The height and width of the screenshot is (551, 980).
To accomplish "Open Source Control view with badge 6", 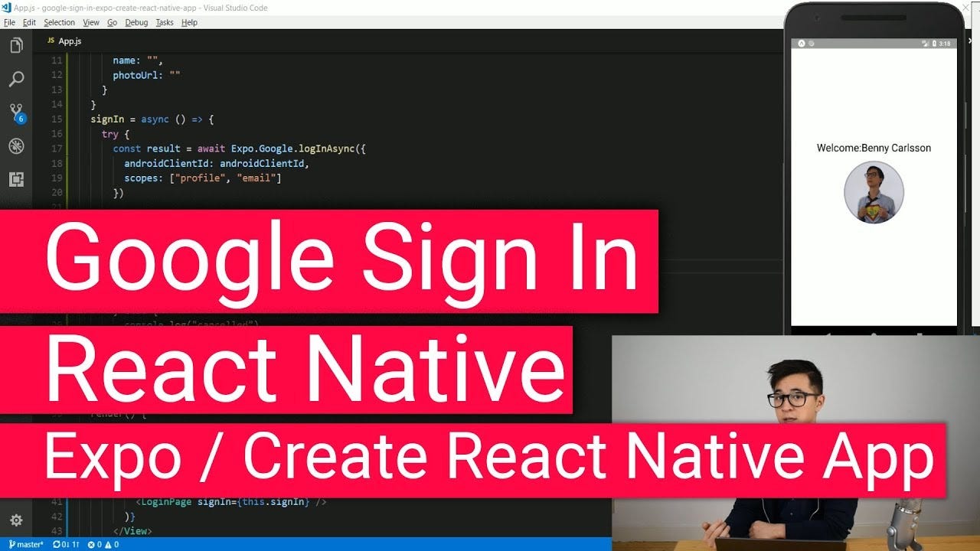I will (x=17, y=113).
